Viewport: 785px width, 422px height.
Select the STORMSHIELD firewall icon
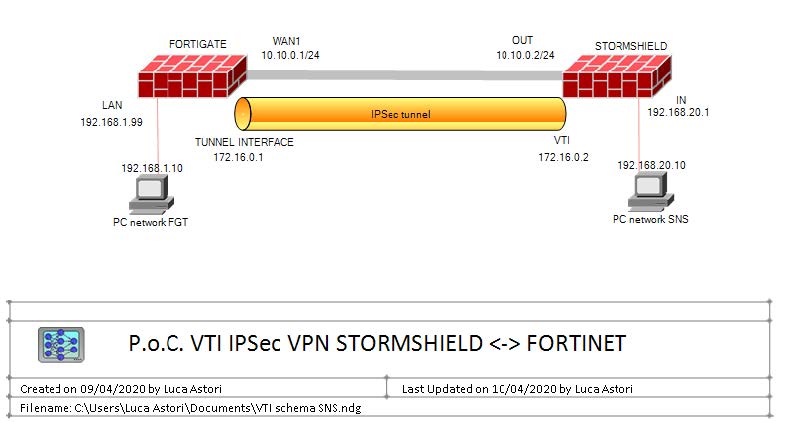tap(617, 76)
